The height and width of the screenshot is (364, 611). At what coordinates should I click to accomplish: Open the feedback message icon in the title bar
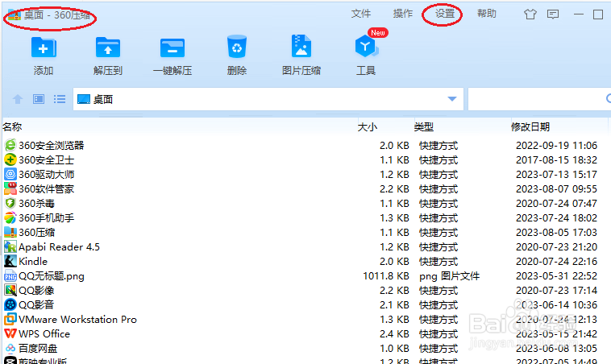553,14
